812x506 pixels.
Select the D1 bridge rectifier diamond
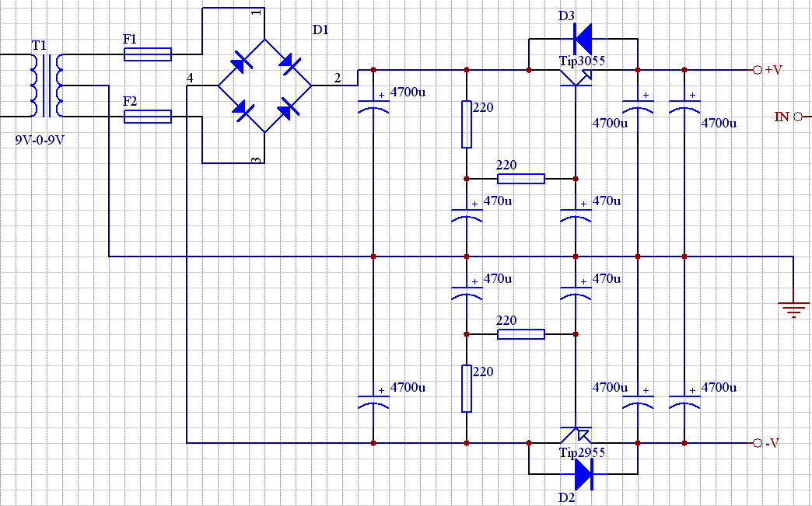click(264, 85)
